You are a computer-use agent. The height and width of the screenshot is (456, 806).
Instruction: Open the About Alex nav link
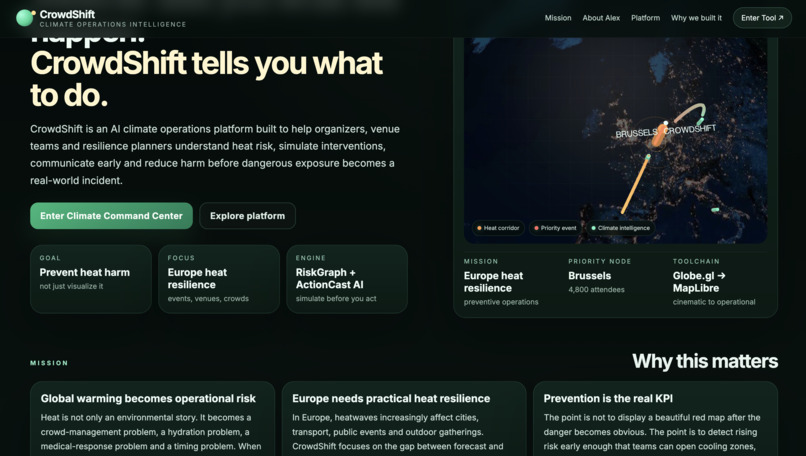tap(601, 18)
